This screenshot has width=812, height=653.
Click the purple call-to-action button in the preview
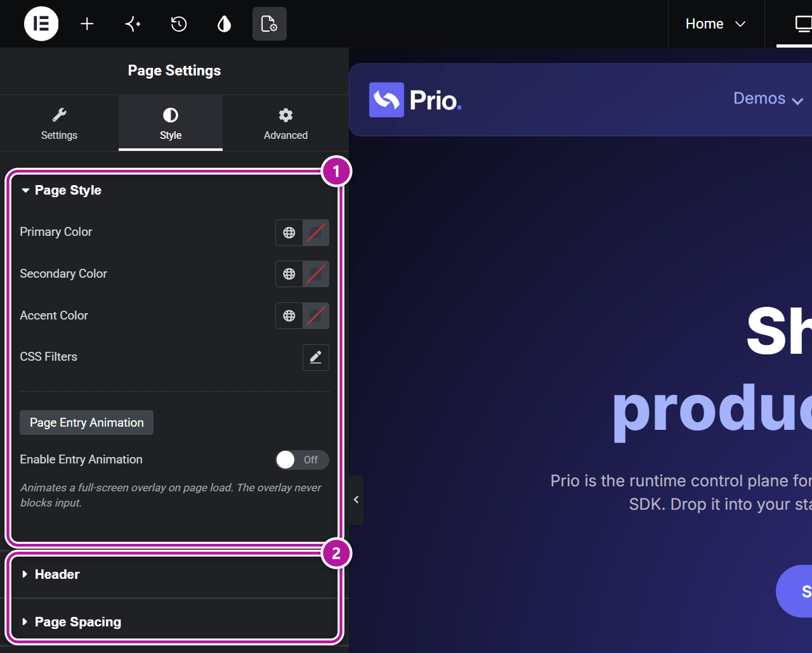(x=794, y=591)
